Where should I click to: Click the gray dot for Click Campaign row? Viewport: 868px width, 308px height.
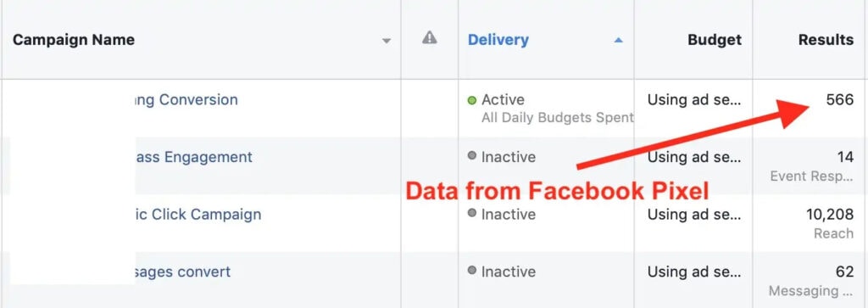[471, 213]
